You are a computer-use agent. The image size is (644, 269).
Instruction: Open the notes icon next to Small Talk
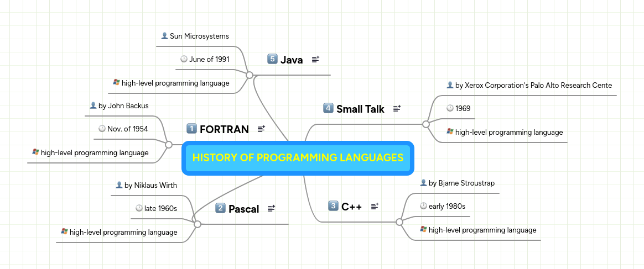(397, 109)
